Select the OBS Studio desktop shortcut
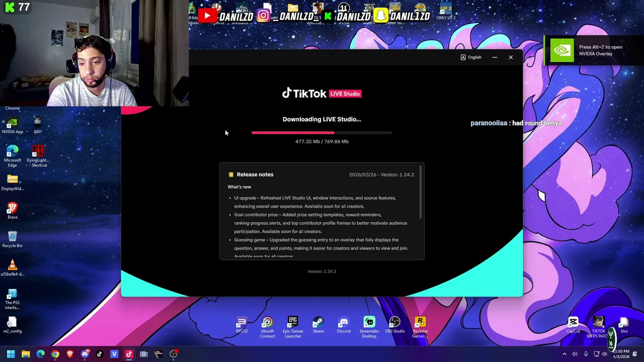The width and height of the screenshot is (644, 362). (x=395, y=325)
